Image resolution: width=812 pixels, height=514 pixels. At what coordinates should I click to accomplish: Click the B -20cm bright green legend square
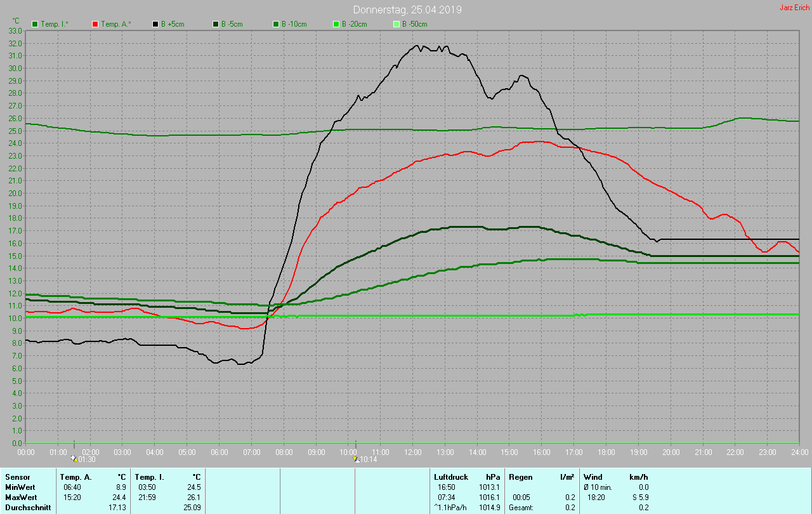[x=336, y=24]
